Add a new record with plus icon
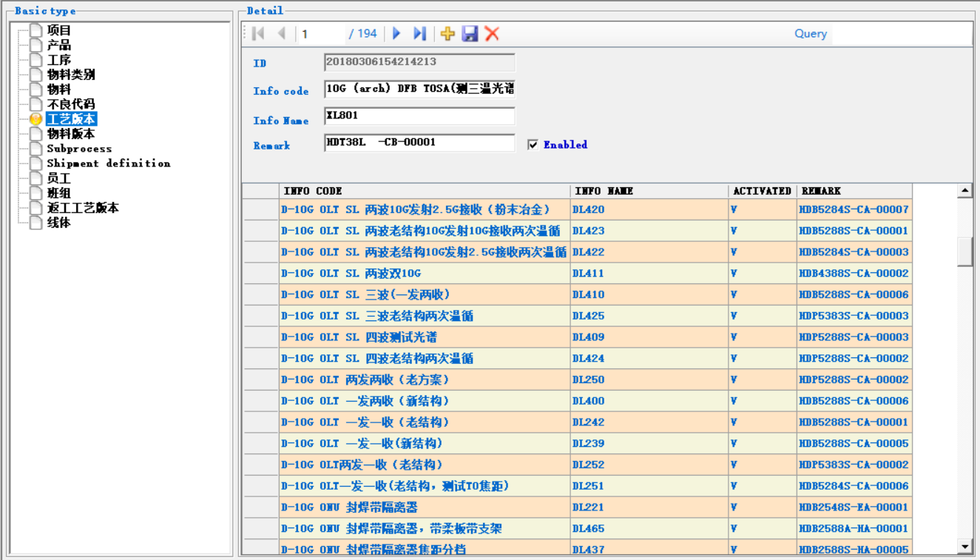 coord(447,33)
